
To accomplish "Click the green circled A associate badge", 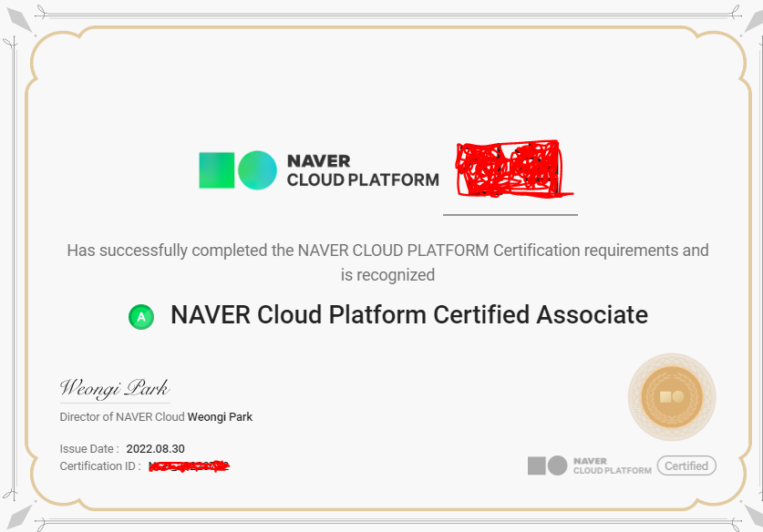I will [x=141, y=317].
